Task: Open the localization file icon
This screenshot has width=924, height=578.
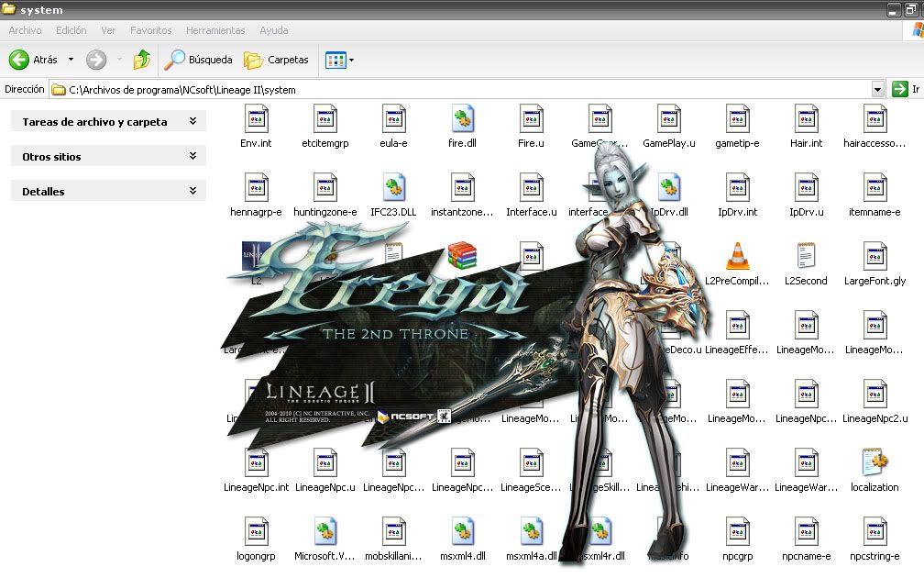Action: pyautogui.click(x=874, y=463)
